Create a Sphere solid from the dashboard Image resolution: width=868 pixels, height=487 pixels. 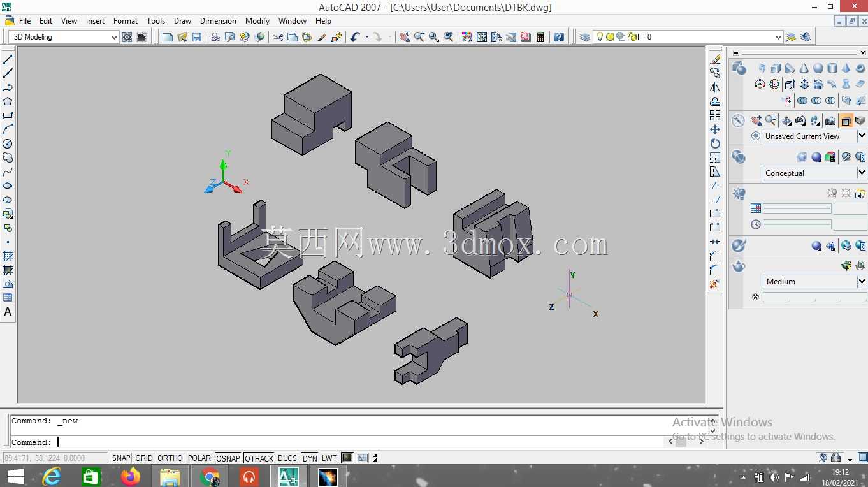818,68
